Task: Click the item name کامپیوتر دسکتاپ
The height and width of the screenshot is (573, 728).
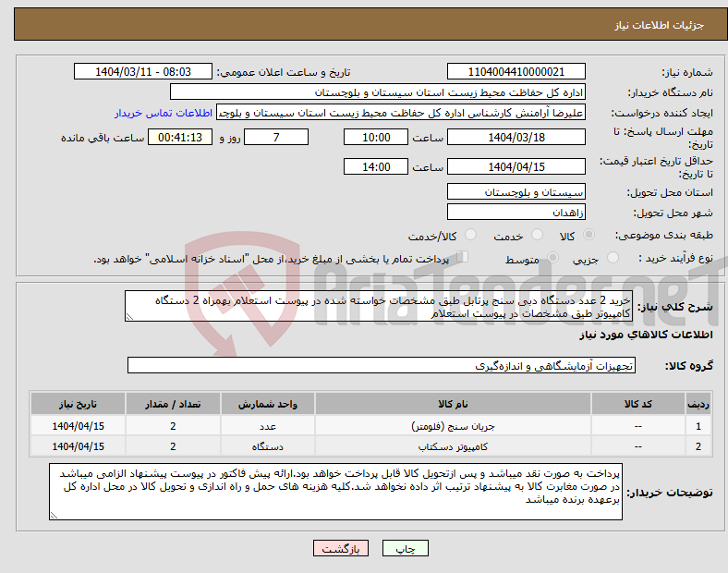Action: pyautogui.click(x=453, y=446)
